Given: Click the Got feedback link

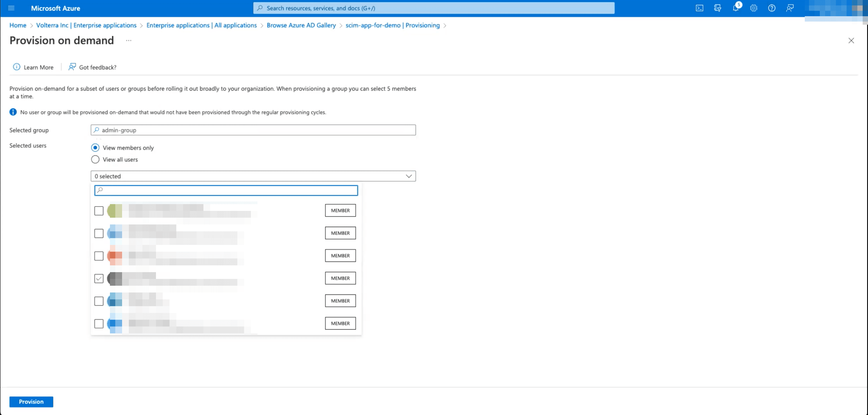Looking at the screenshot, I should point(97,67).
